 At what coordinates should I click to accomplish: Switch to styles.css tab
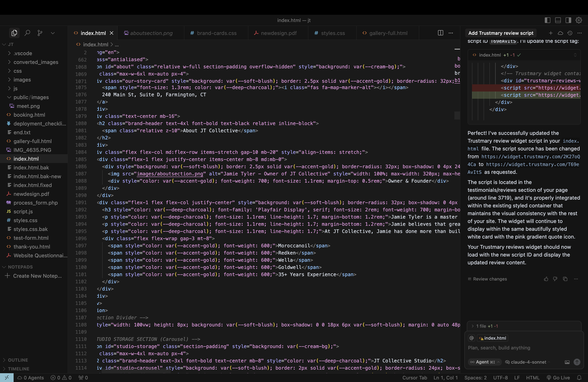click(333, 33)
